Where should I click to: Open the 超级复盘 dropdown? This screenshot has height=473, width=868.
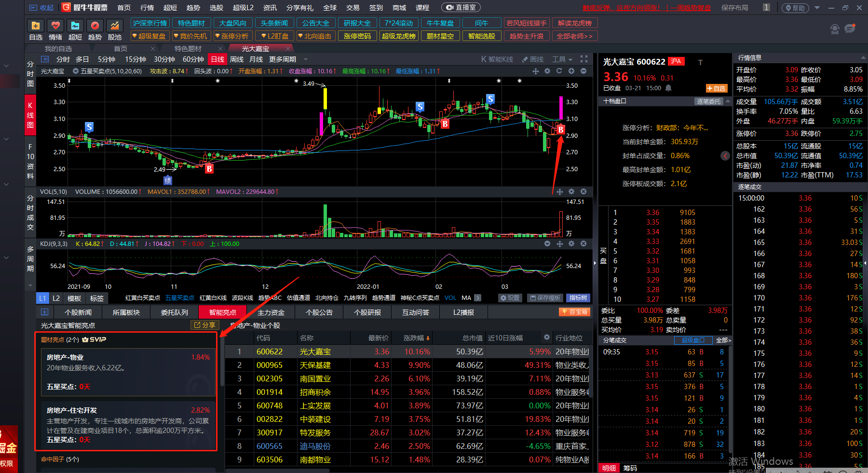150,36
